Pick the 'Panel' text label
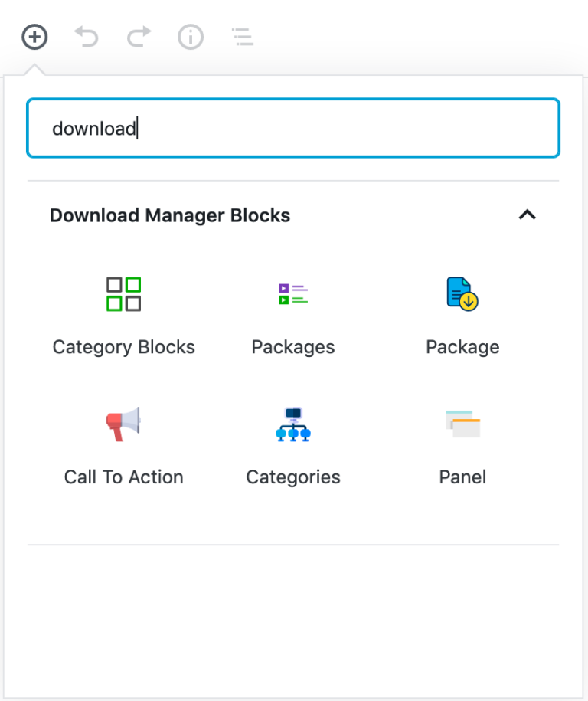588x701 pixels. [462, 477]
